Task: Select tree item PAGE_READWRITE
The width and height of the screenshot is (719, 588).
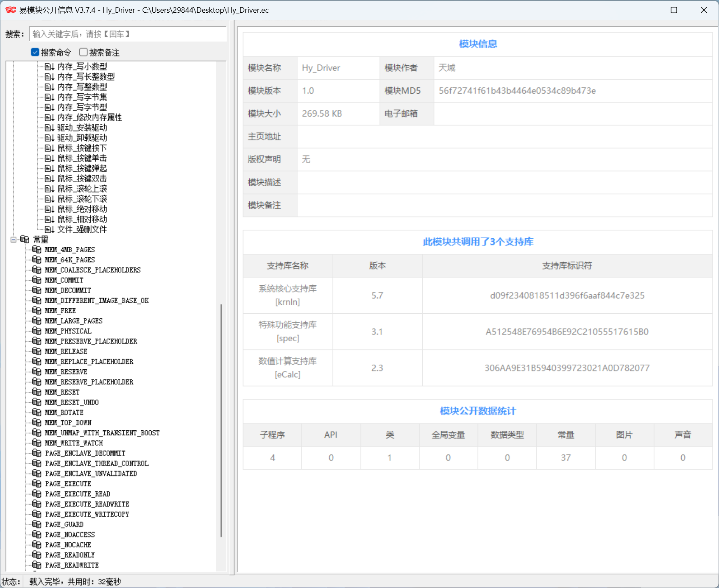Action: click(x=72, y=565)
